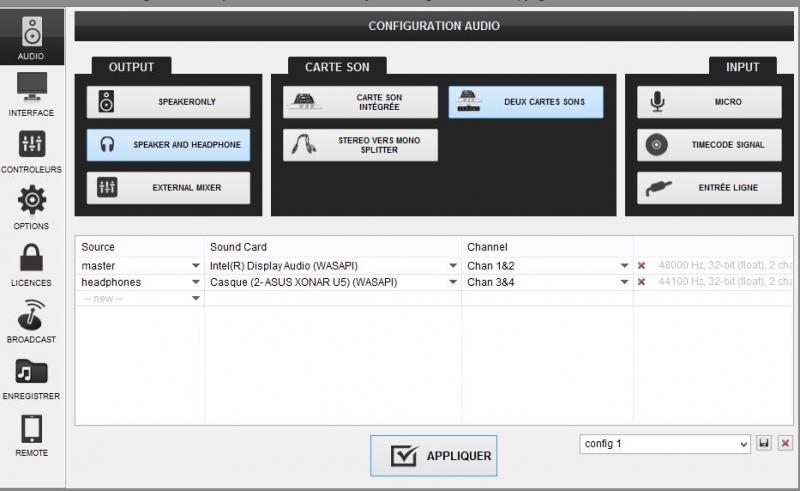Select Speaker Only output mode

(x=168, y=102)
